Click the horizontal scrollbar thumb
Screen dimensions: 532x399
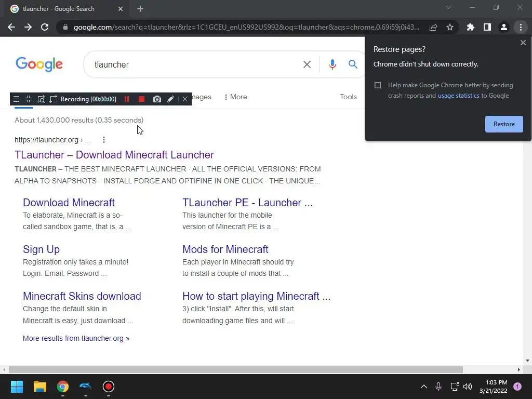pos(235,369)
